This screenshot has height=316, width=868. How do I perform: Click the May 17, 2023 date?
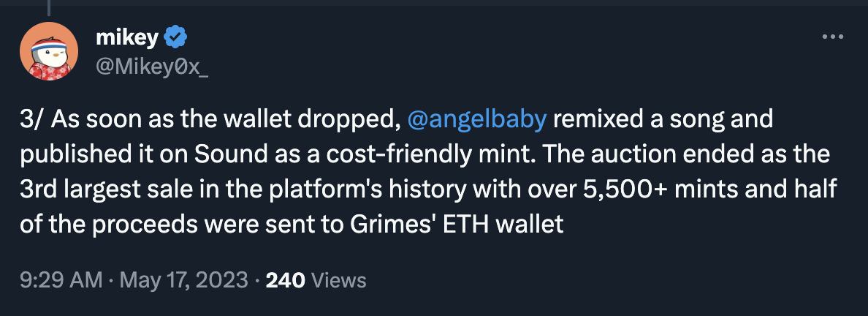coord(183,279)
